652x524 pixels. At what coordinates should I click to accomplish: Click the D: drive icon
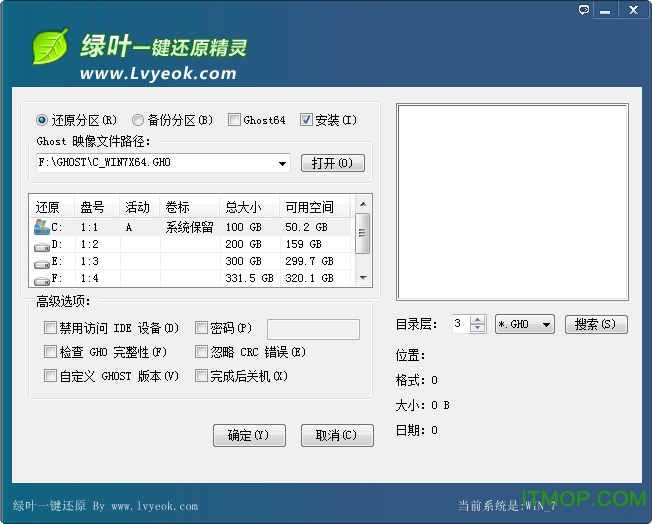(x=42, y=247)
